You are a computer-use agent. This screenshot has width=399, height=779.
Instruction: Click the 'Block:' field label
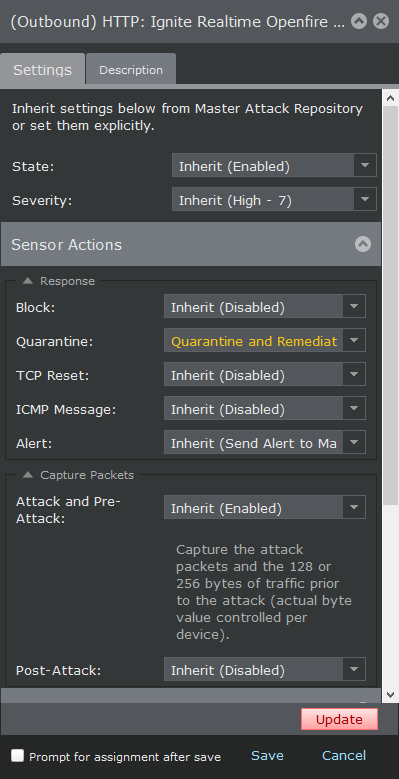pyautogui.click(x=35, y=308)
